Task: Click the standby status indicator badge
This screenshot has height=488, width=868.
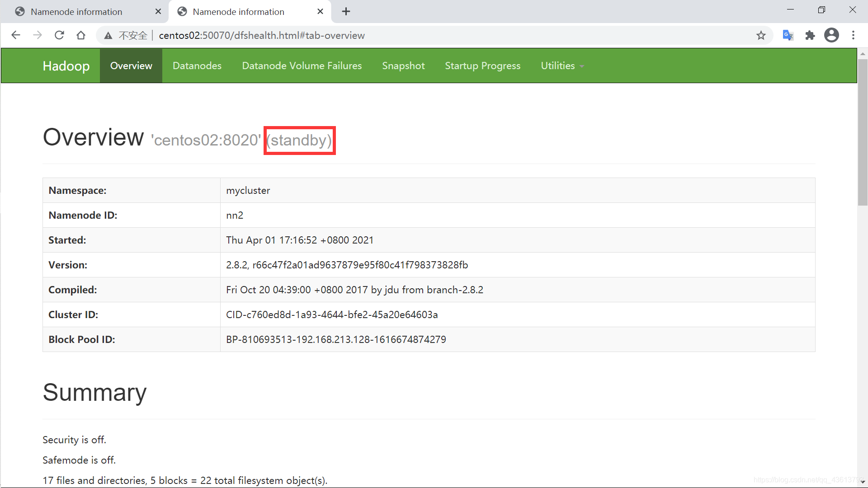Action: 300,140
